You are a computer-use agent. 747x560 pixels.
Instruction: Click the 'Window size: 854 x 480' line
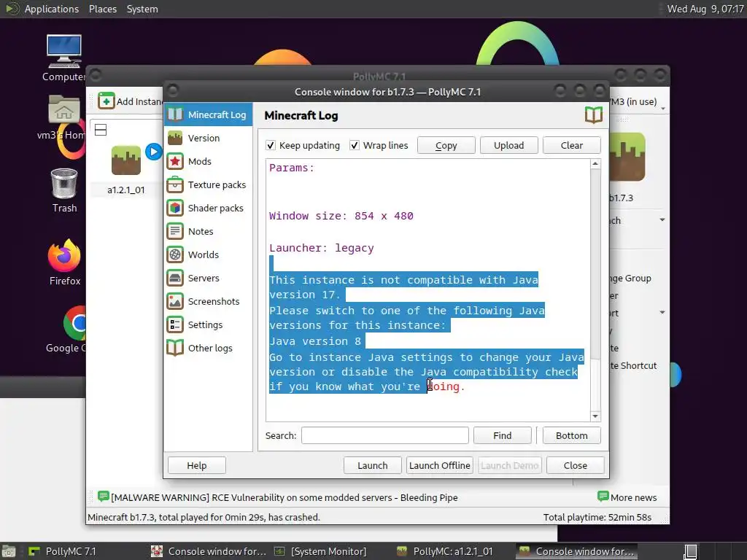(x=341, y=216)
